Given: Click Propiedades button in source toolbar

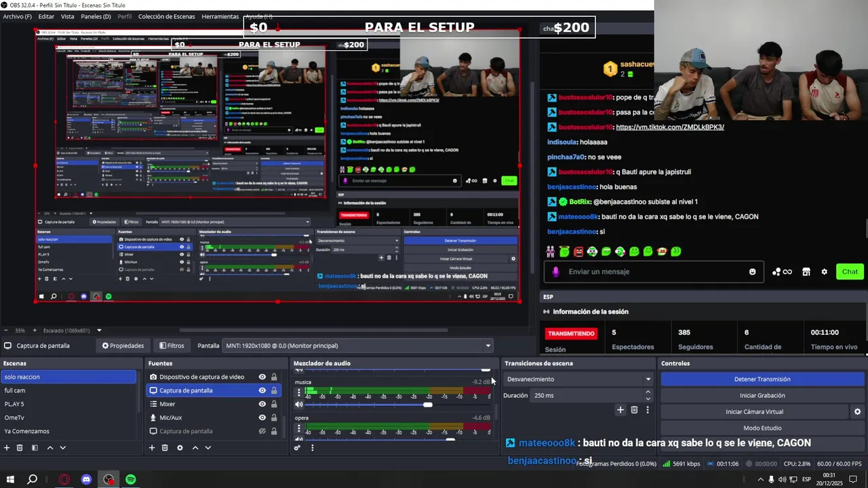Looking at the screenshot, I should click(x=123, y=346).
